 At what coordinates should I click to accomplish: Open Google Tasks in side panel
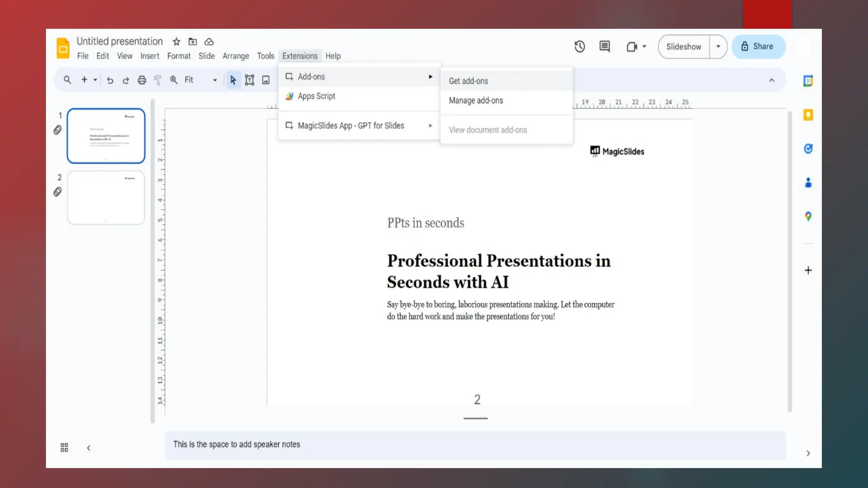click(x=808, y=149)
